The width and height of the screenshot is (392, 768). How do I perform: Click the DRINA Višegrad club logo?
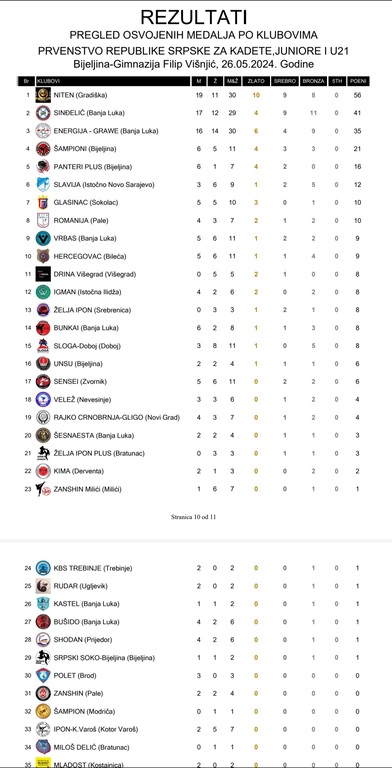(x=43, y=274)
